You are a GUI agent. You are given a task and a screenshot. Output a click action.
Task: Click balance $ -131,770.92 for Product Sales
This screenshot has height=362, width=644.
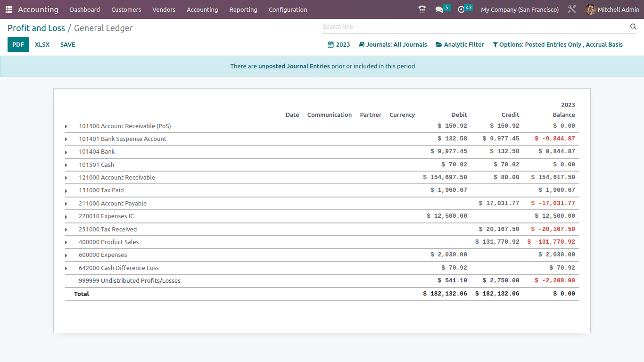point(551,242)
